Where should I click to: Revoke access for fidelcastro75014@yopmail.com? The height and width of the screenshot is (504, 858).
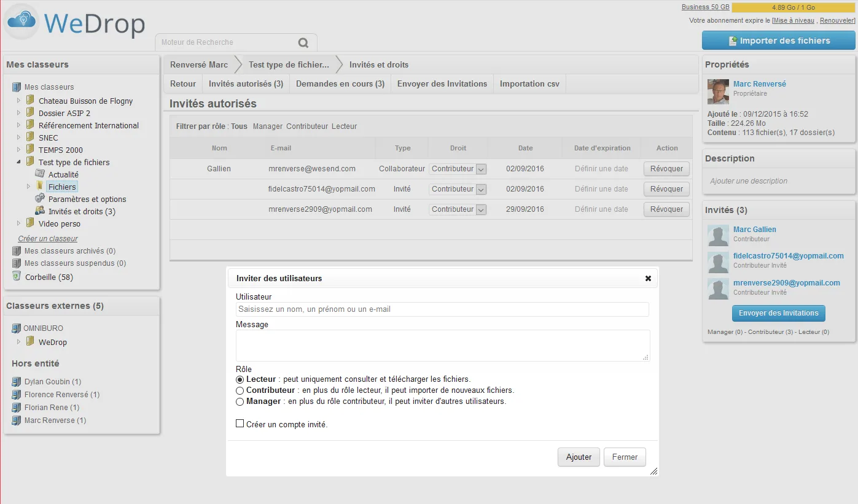[x=666, y=189]
